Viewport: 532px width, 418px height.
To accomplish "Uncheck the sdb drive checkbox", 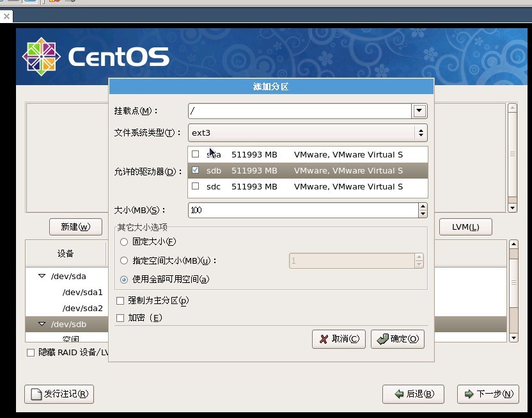I will pyautogui.click(x=195, y=170).
